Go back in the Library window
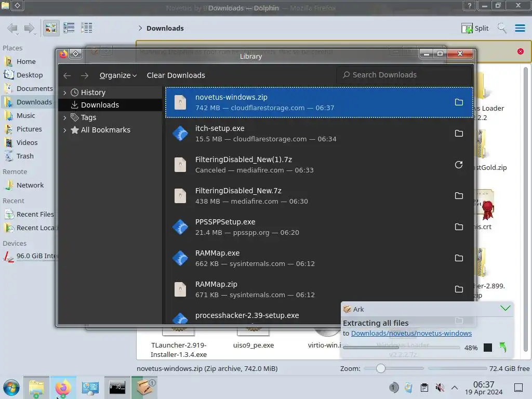This screenshot has height=399, width=532. click(67, 75)
